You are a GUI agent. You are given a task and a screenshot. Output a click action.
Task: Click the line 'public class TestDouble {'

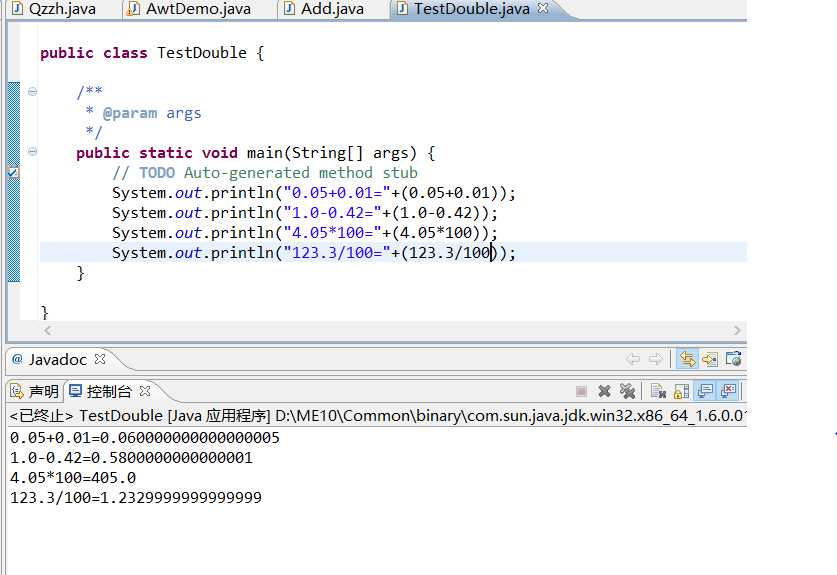coord(152,53)
